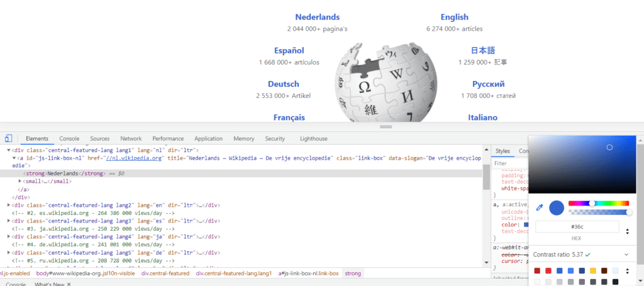Click the DevTools panel resize handle
The width and height of the screenshot is (644, 286).
point(386,127)
